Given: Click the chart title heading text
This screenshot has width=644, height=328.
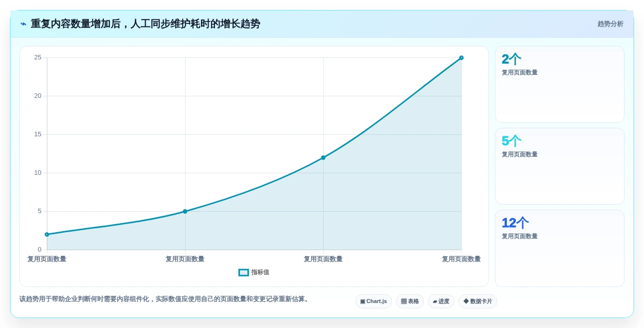Looking at the screenshot, I should [145, 24].
